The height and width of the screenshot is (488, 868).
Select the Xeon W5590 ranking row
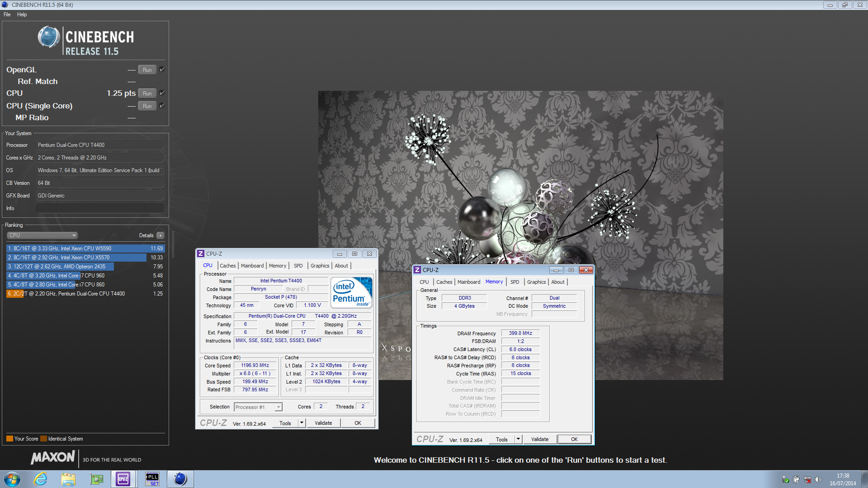[x=85, y=249]
